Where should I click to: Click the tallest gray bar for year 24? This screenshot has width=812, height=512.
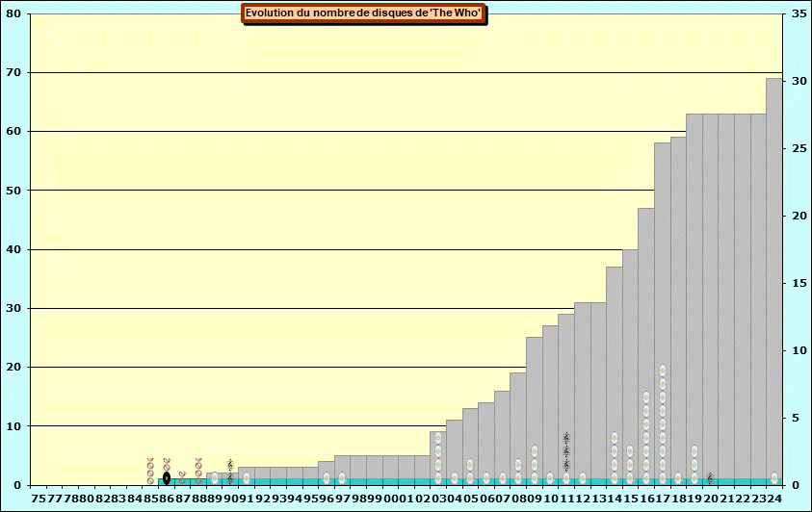(x=774, y=281)
